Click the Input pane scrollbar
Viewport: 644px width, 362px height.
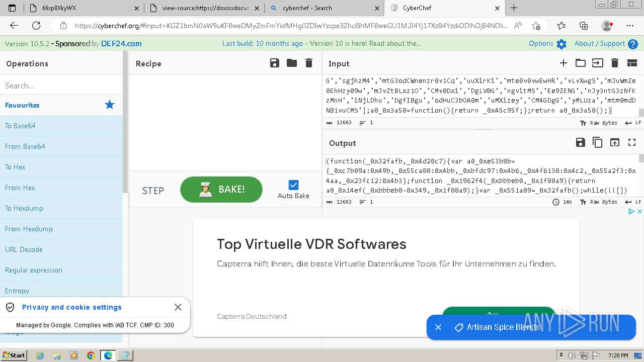[x=641, y=96]
